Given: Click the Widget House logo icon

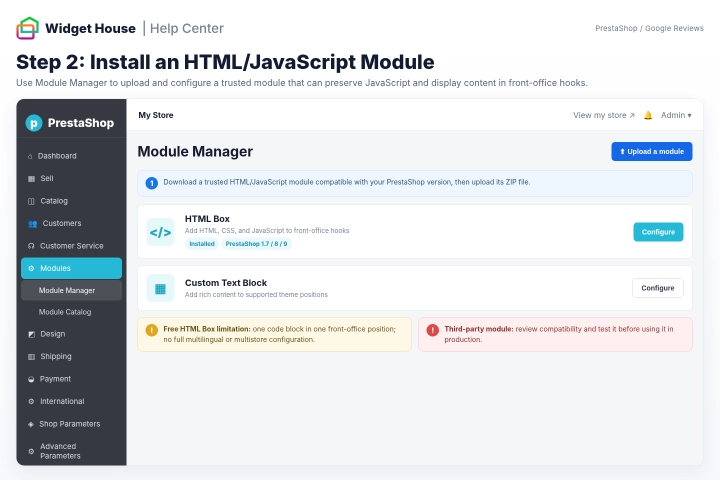Looking at the screenshot, I should [28, 28].
